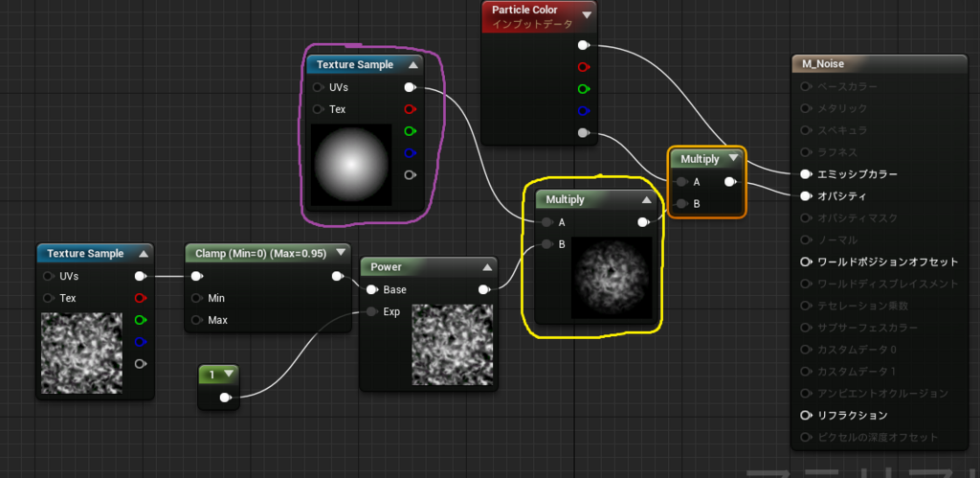Click the white RGB output pin on Particle Color

(583, 45)
